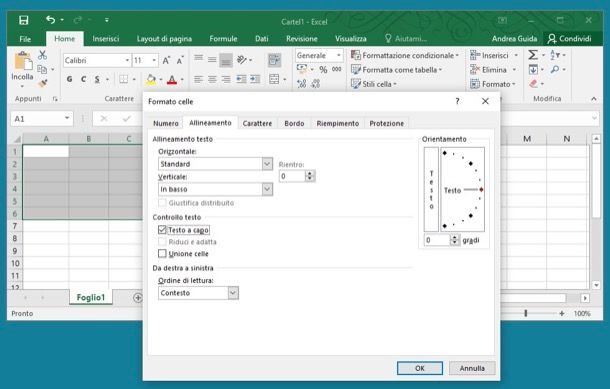This screenshot has height=389, width=610.
Task: Click the sort and filter icon
Action: click(555, 55)
